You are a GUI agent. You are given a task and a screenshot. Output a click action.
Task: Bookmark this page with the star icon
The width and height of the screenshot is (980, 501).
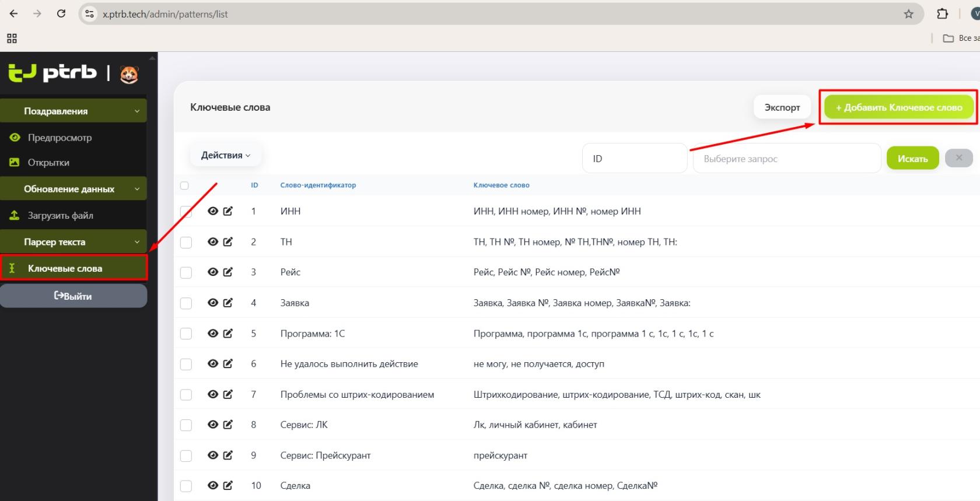coord(908,14)
